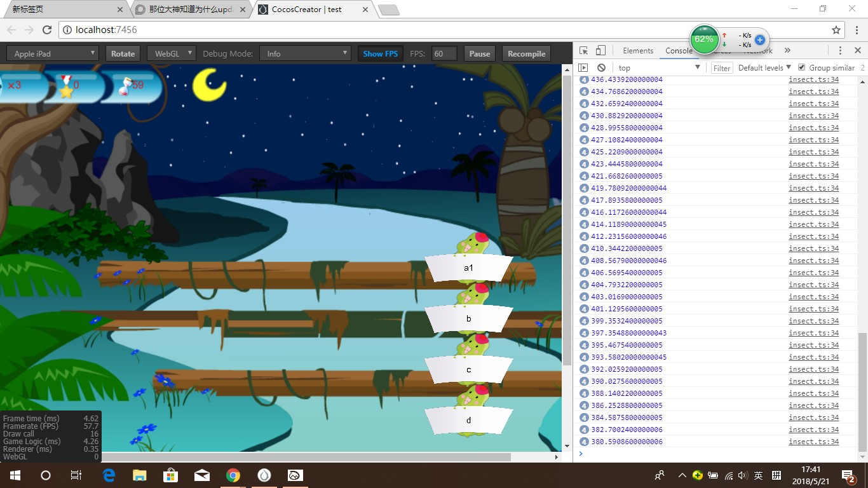
Task: Toggle the device toolbar in DevTools
Action: [x=600, y=51]
